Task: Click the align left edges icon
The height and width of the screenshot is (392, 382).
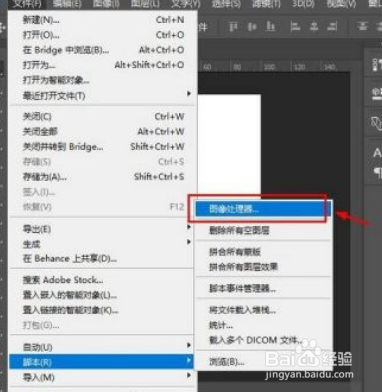Action: click(295, 26)
